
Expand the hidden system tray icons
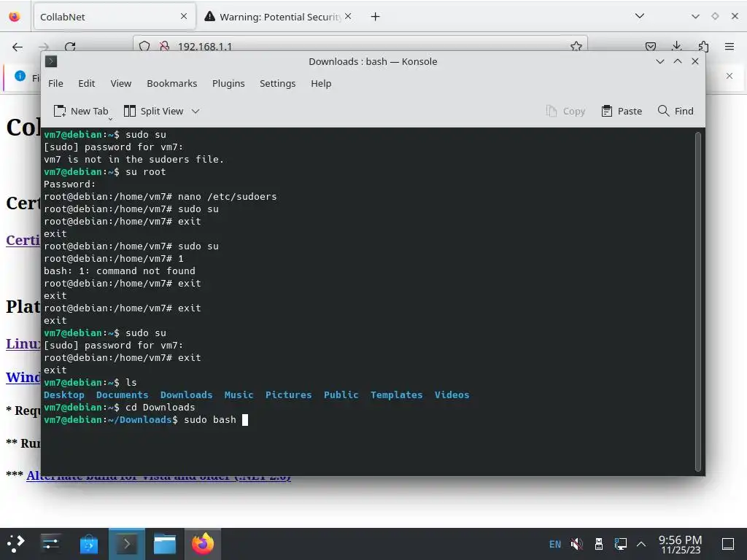click(x=641, y=544)
